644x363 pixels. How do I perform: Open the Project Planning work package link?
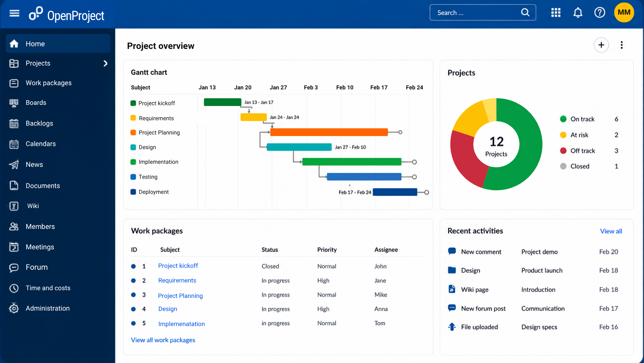(180, 296)
